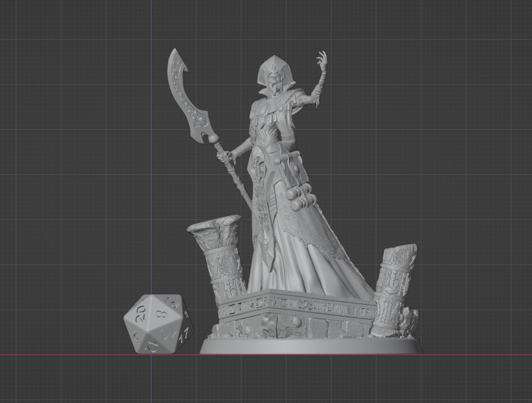532x403 pixels.
Task: Click the hand gripping the staff
Action: coord(227,156)
